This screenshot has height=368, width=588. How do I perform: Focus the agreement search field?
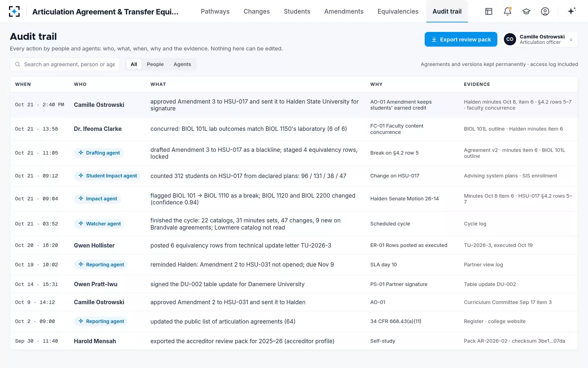tap(65, 64)
